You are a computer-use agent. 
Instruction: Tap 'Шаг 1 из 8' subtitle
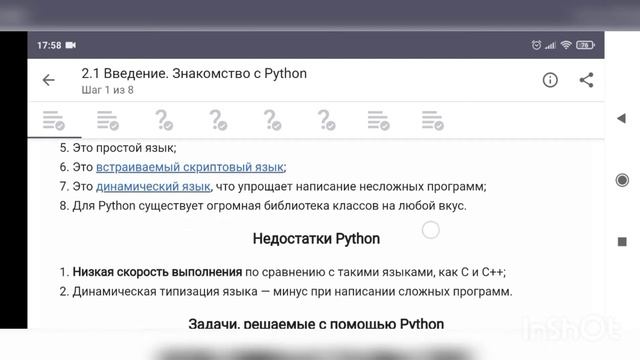pos(107,90)
